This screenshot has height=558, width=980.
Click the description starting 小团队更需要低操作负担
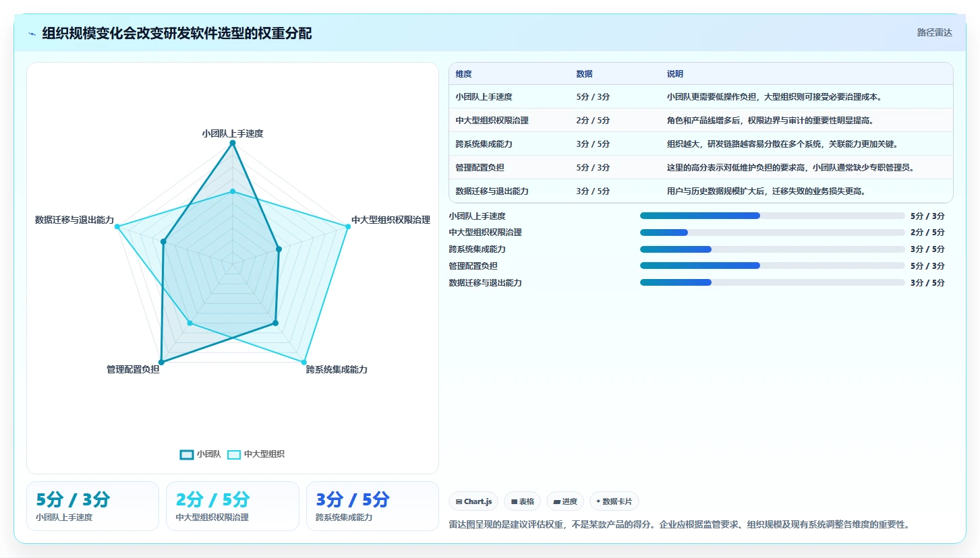(775, 97)
